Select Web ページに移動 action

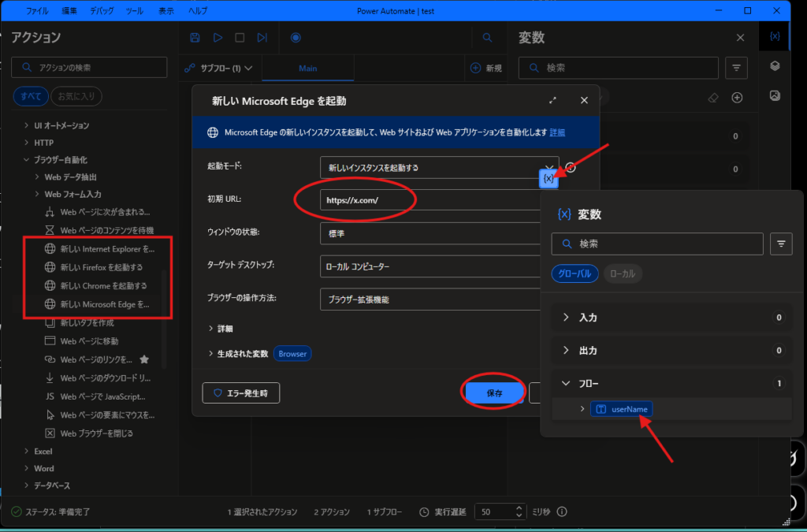(x=81, y=341)
